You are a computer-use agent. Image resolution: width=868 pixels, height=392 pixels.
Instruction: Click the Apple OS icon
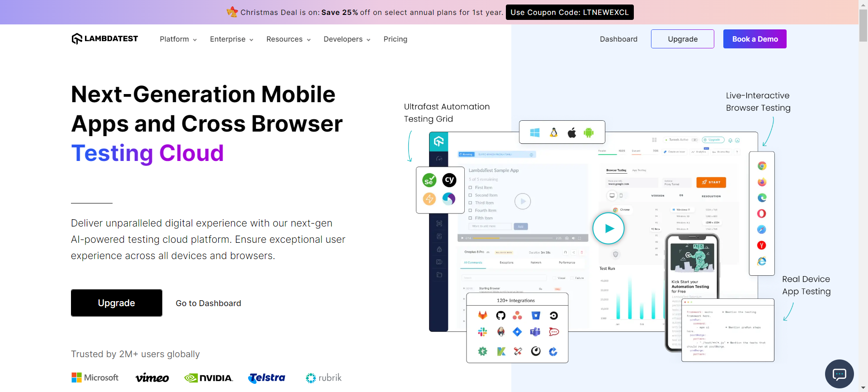[x=572, y=132]
